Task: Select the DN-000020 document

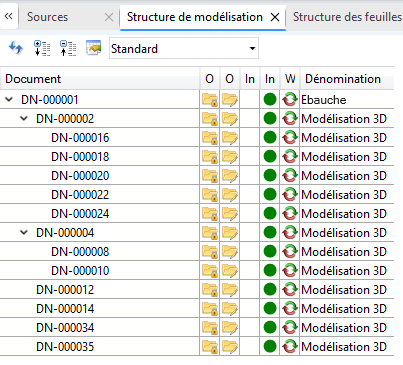Action: click(x=80, y=176)
